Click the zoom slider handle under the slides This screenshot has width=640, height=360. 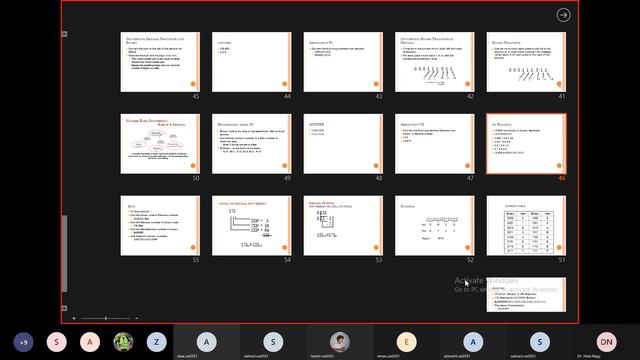coord(106,318)
